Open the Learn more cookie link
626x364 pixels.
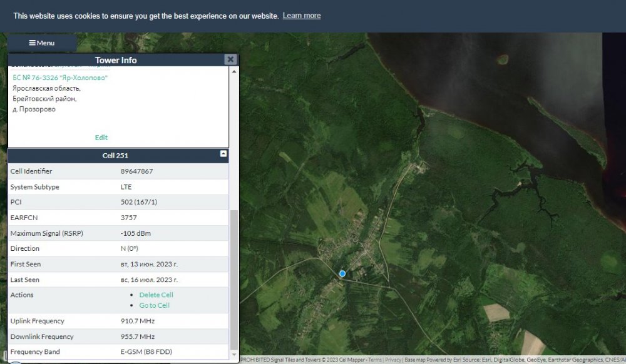302,16
